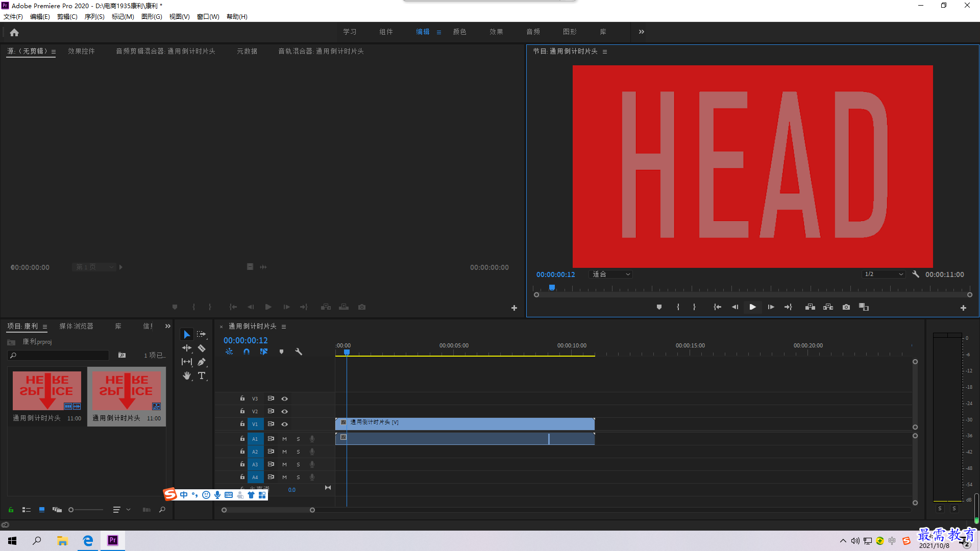980x551 pixels.
Task: Open the zoom level 适合 dropdown
Action: (611, 274)
